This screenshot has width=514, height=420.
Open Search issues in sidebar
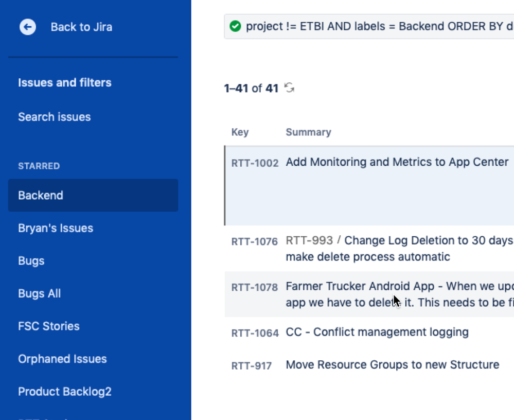[55, 117]
